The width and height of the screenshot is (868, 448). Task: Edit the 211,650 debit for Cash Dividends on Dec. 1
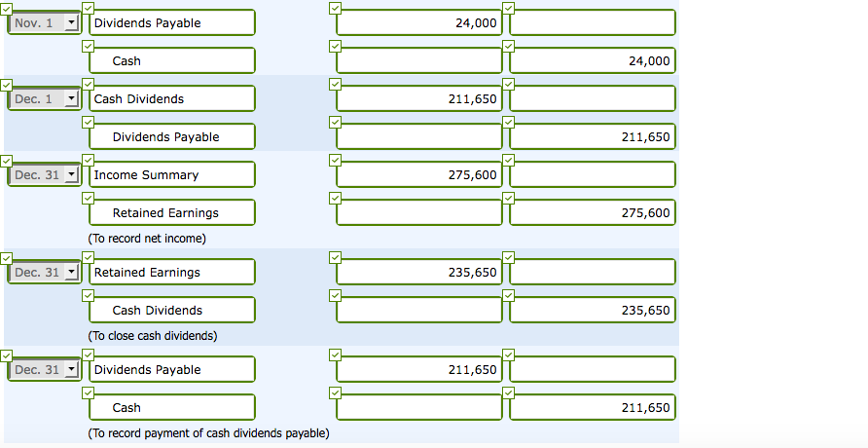pos(419,98)
